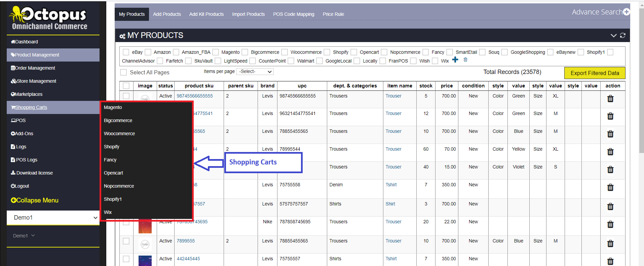Open Store Management in the sidebar
The image size is (644, 266).
[53, 81]
